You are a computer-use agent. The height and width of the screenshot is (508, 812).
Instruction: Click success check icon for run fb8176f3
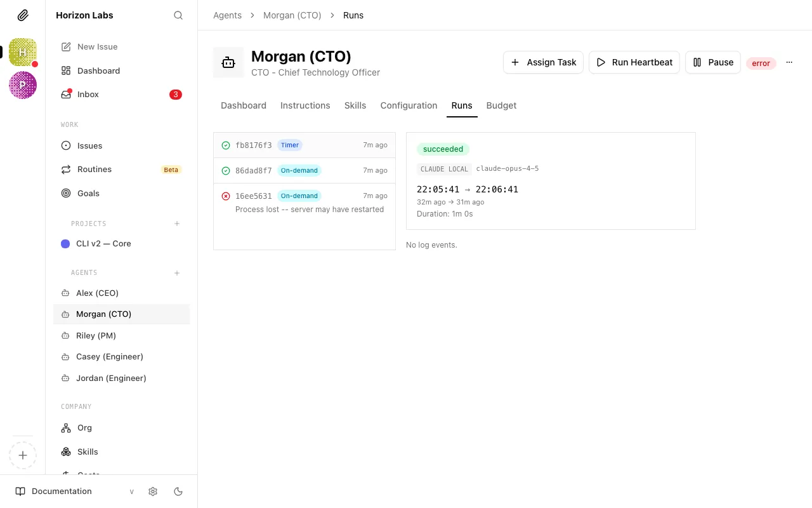(226, 145)
